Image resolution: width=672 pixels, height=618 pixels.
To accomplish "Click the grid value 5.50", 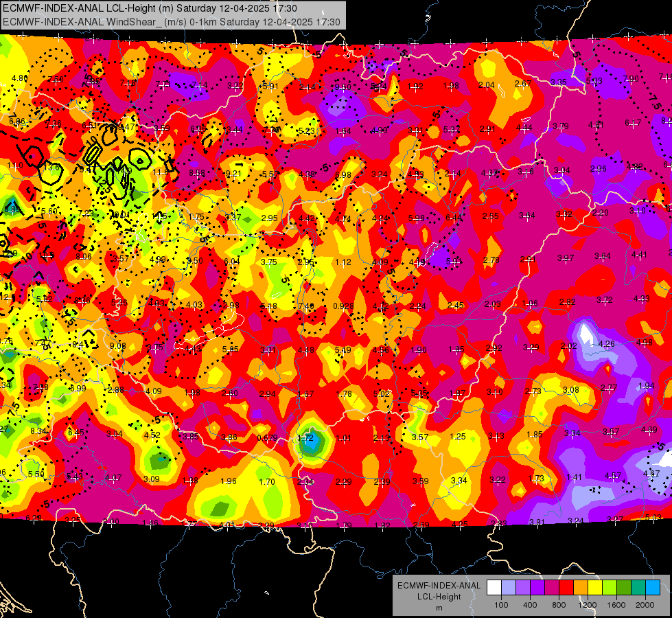I will point(36,474).
